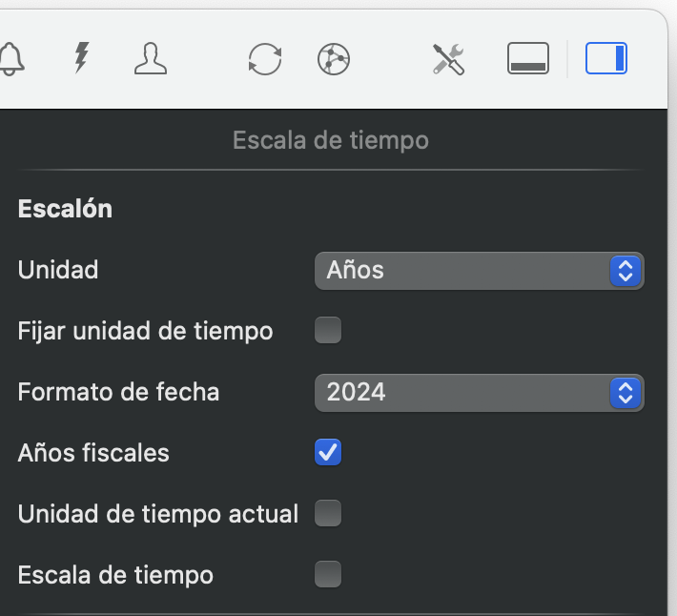
Task: Open the wrench and screwdriver tools icon
Action: click(448, 59)
